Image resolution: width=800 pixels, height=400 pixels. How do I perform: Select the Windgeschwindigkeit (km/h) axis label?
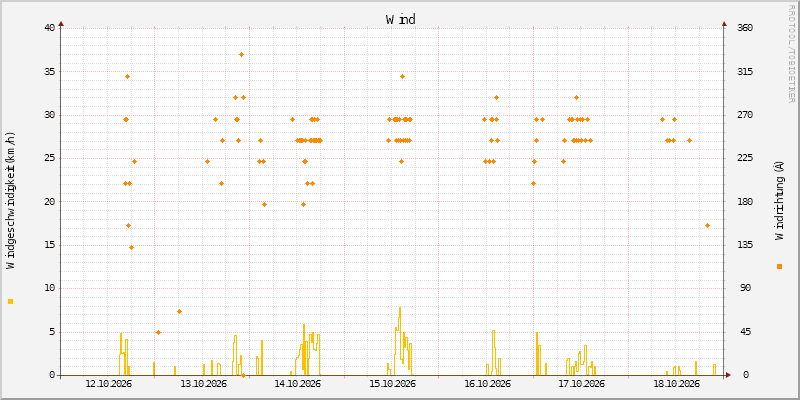click(x=11, y=200)
